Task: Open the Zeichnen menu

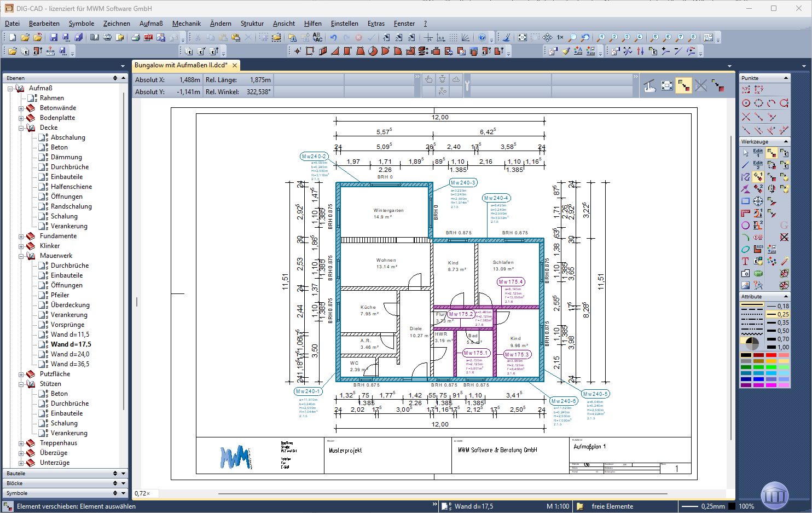Action: click(x=117, y=24)
